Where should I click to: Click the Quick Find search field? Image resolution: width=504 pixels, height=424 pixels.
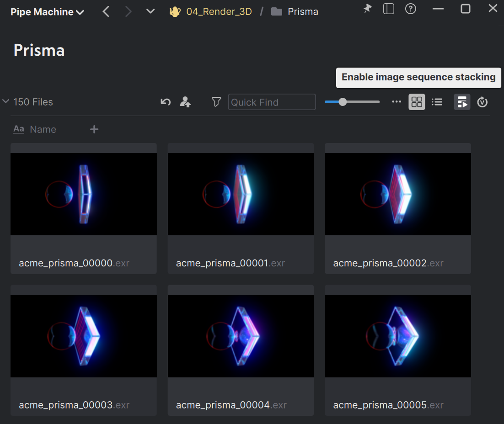272,102
